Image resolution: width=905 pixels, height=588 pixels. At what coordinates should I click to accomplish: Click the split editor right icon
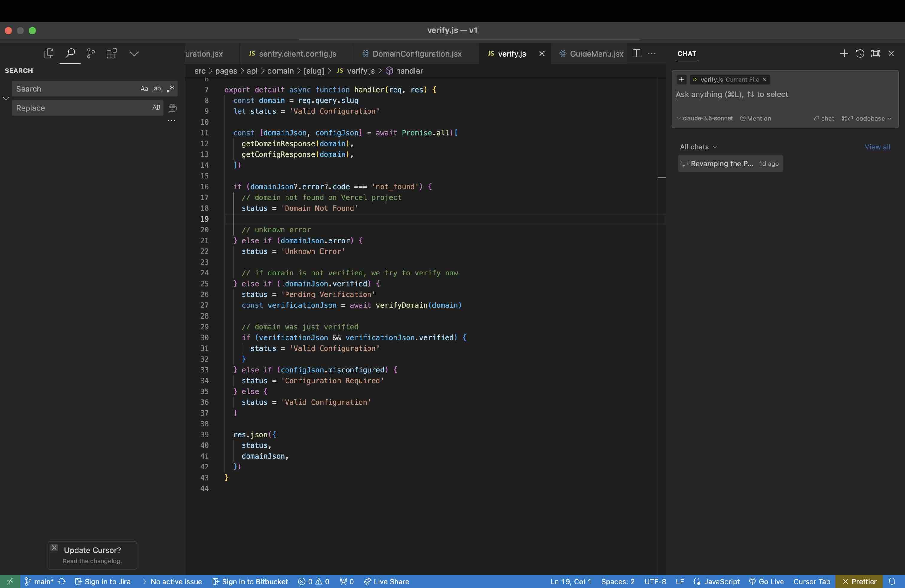[x=636, y=54]
